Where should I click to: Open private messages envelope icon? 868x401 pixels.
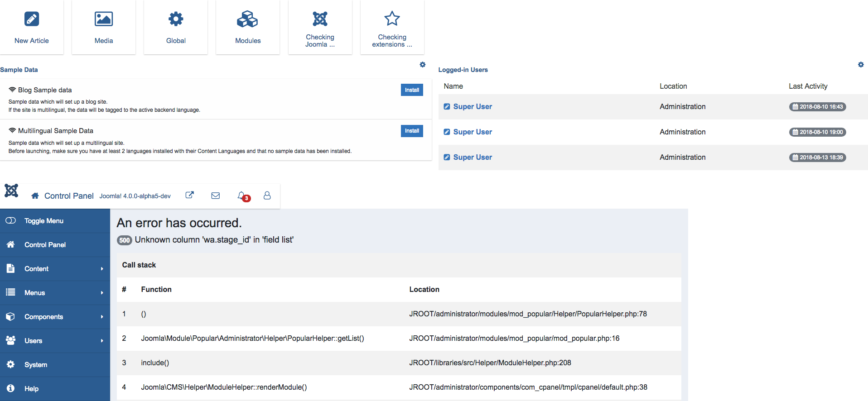(216, 196)
